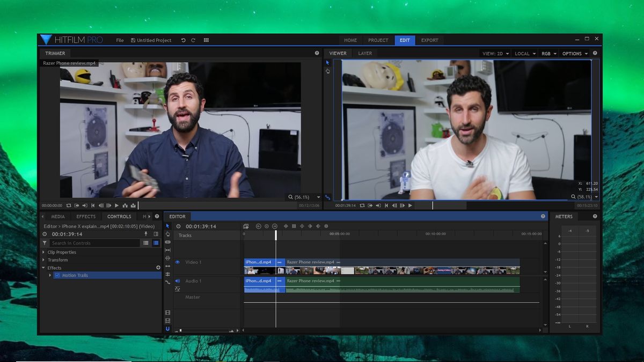Pin the Controls panel using the pin icon

coord(145,234)
